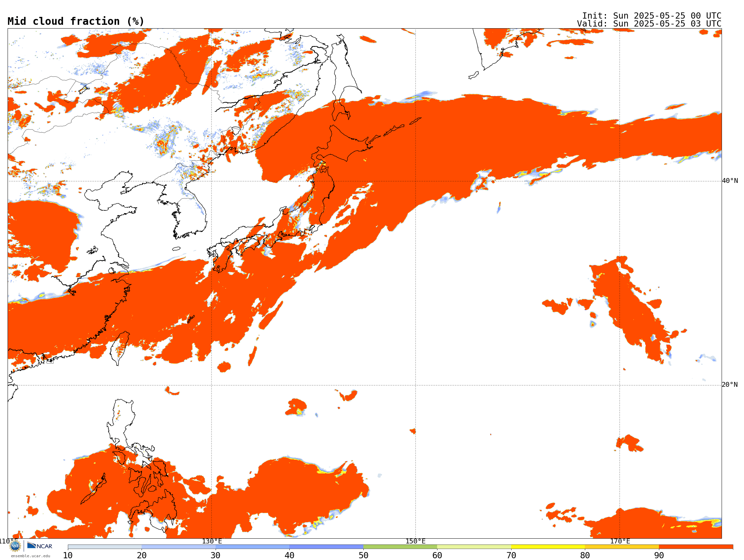The width and height of the screenshot is (744, 560).
Task: Click the NSF logo icon
Action: tap(15, 546)
